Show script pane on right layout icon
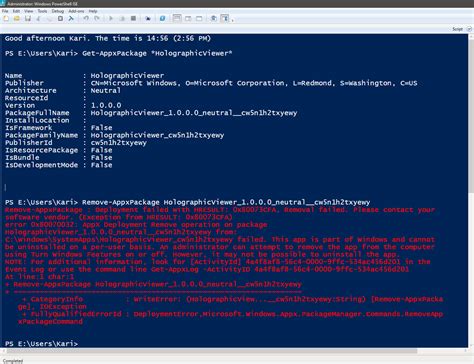The image size is (474, 364). (188, 18)
